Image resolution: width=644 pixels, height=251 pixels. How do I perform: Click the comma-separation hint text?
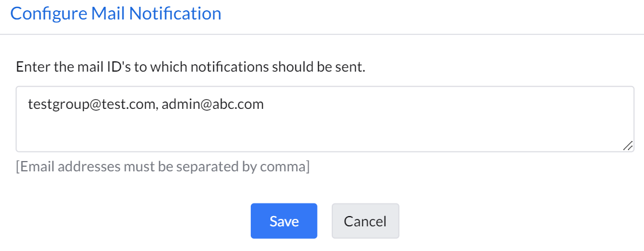[x=162, y=167]
